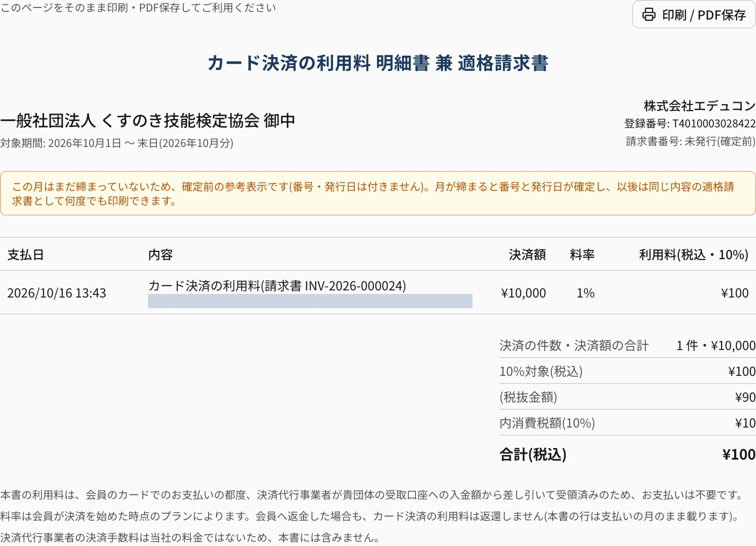This screenshot has width=756, height=546.
Task: Click the footnote starting 決済代行事業者の決済手数料
Action: tap(190, 538)
